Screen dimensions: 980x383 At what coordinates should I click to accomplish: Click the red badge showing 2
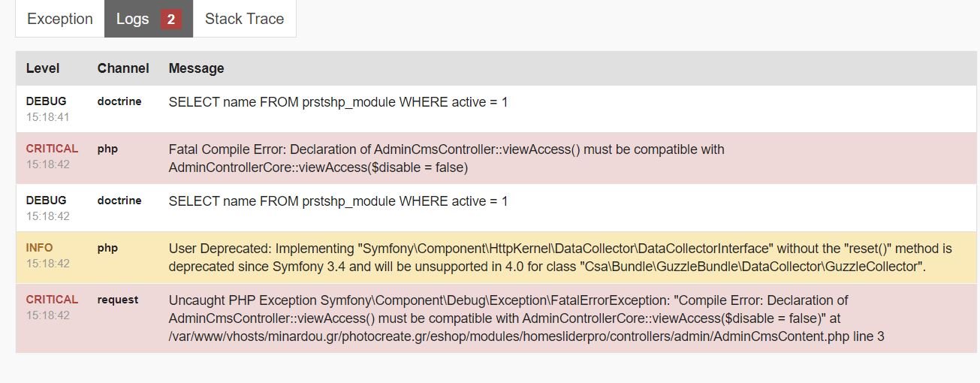click(170, 20)
